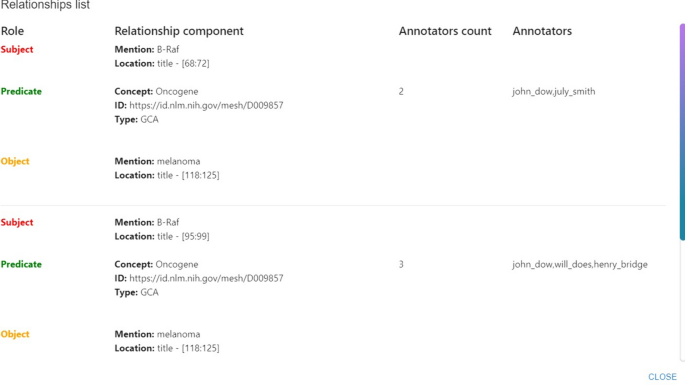The height and width of the screenshot is (385, 685).
Task: Click the first red Subject label
Action: (x=17, y=49)
